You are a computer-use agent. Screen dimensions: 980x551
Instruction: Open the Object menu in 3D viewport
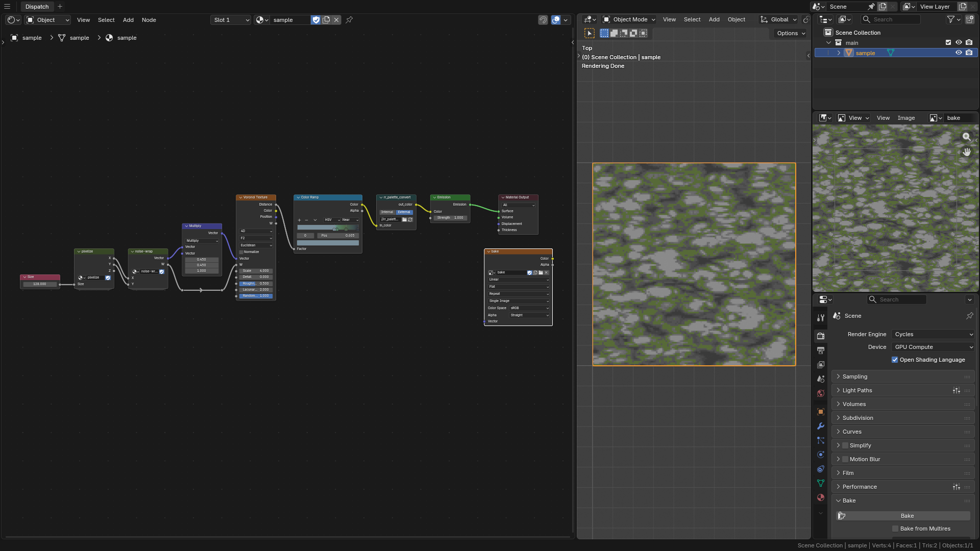(736, 19)
